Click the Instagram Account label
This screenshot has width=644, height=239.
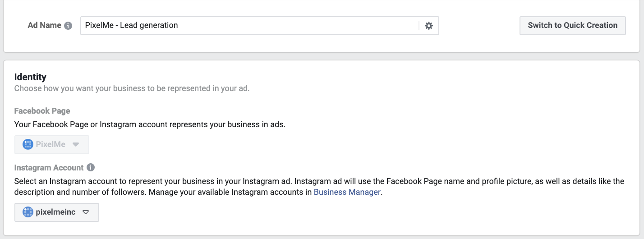(49, 168)
